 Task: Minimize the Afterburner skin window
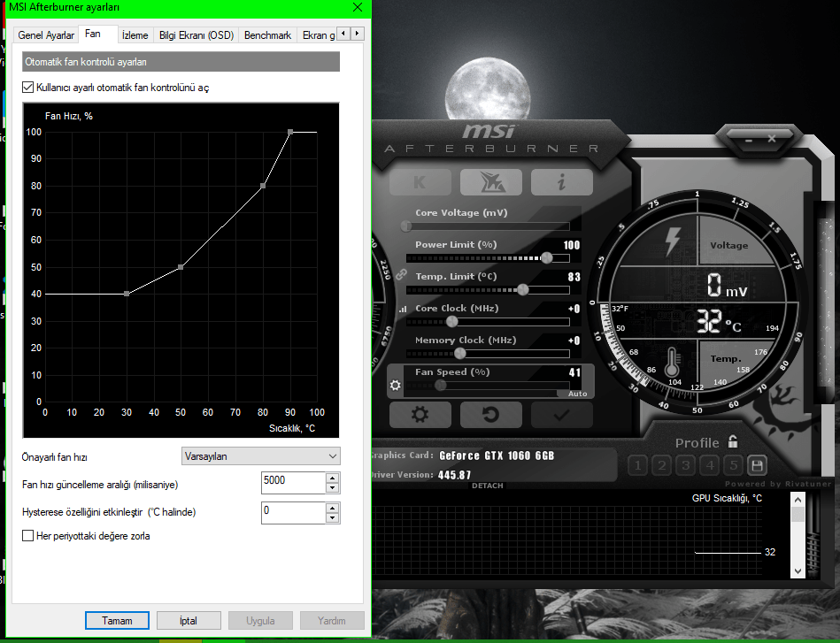(x=749, y=141)
